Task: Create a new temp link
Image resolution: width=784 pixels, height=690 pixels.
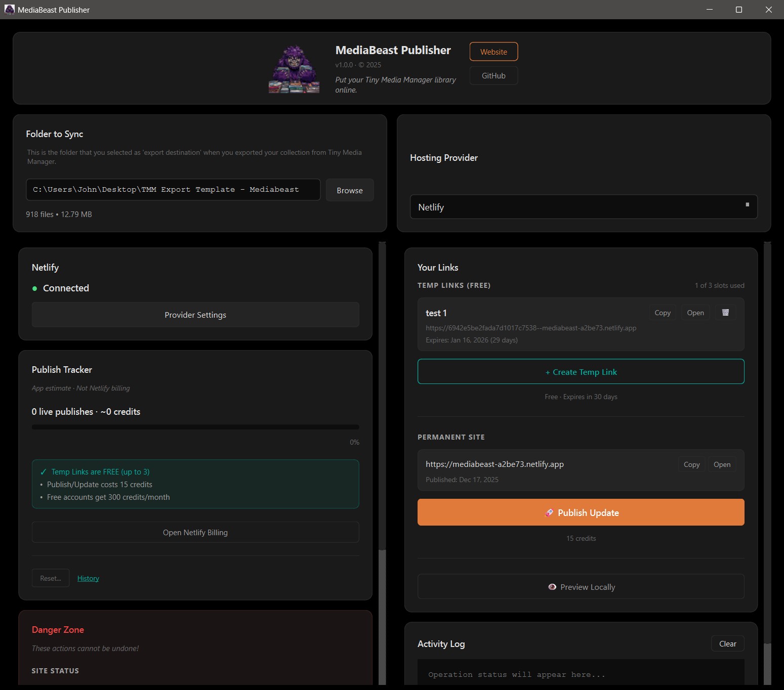Action: click(581, 372)
